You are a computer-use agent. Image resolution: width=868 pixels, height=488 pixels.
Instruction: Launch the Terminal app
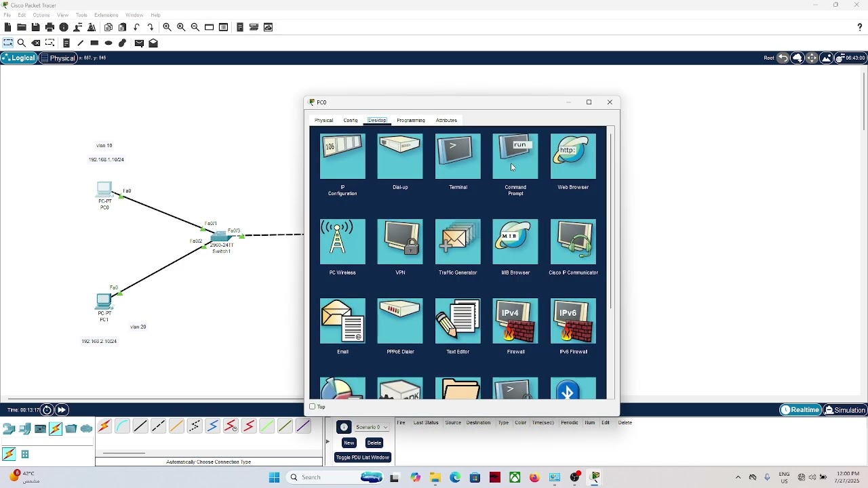point(458,157)
